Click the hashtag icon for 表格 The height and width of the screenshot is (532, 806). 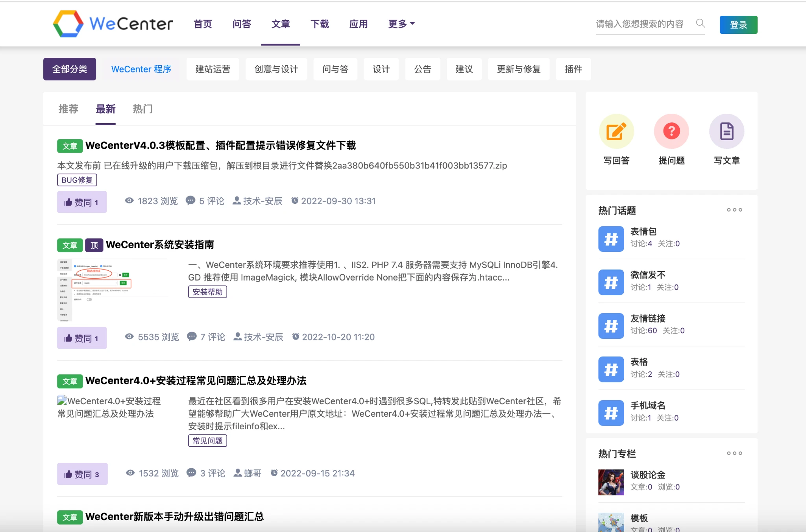(x=611, y=369)
